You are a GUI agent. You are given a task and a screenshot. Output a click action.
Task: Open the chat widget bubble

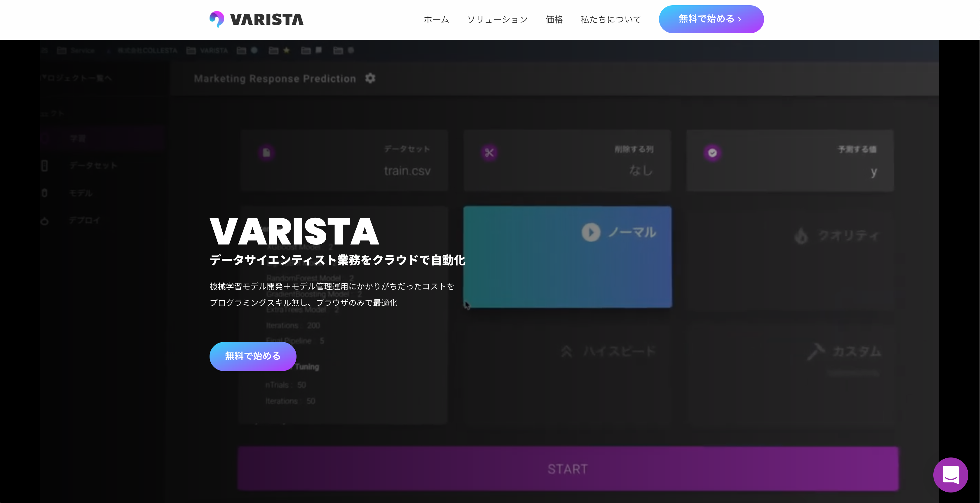click(x=950, y=474)
